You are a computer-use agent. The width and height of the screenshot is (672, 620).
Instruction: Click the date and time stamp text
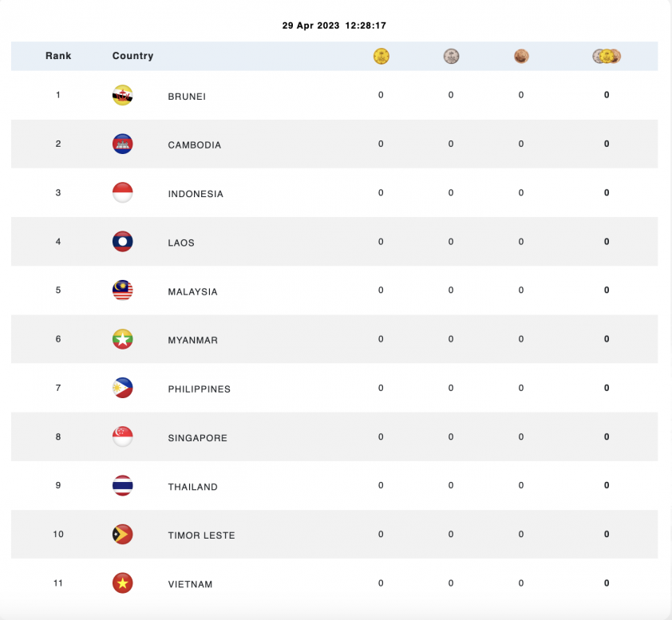(x=334, y=26)
